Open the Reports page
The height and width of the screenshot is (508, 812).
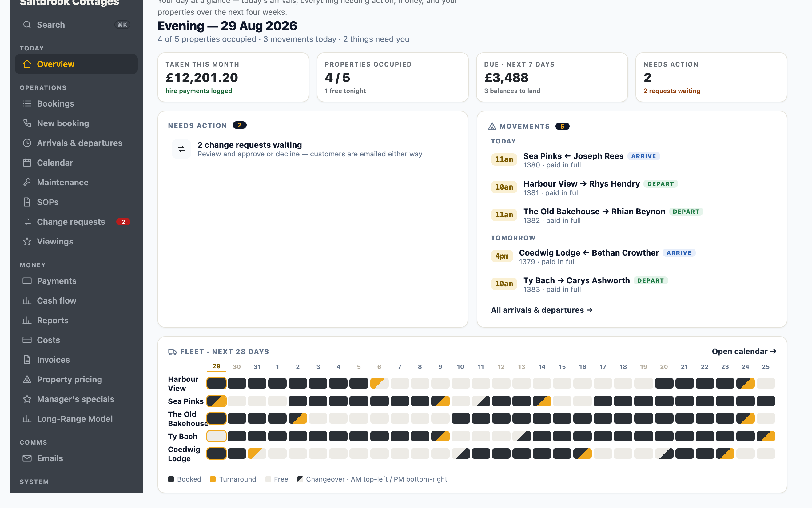[76, 321]
